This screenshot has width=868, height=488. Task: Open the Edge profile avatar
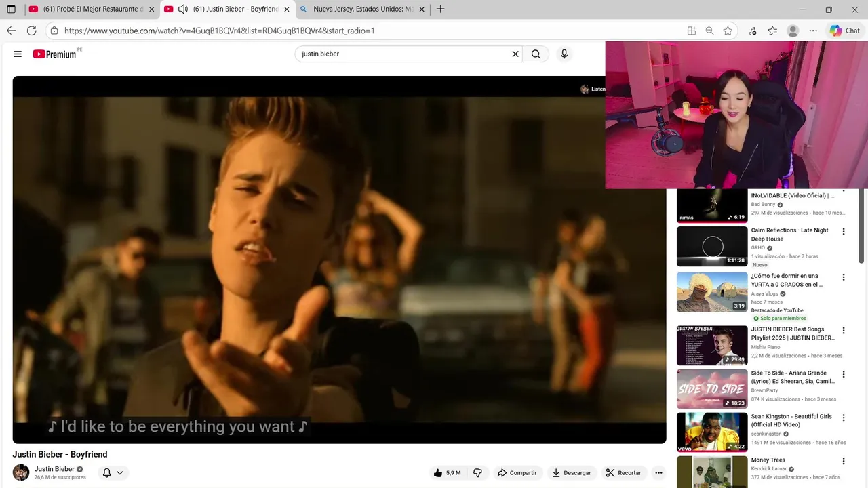point(793,30)
